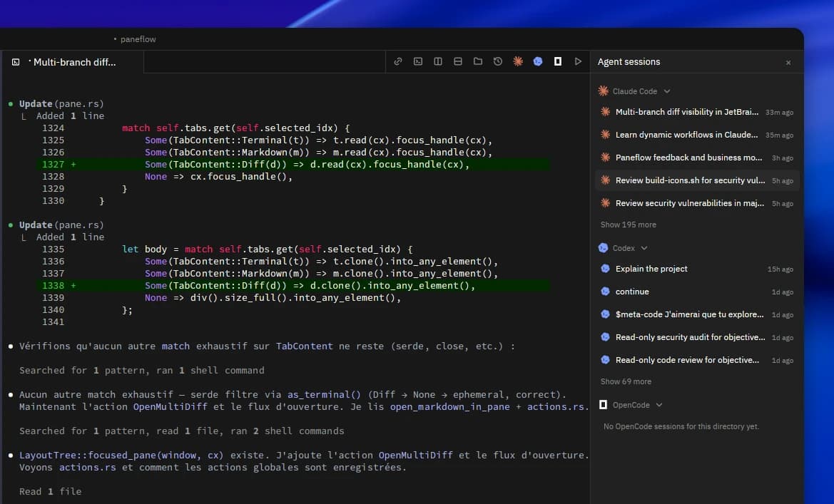
Task: Launch Claude Code from the toolbar
Action: [517, 62]
